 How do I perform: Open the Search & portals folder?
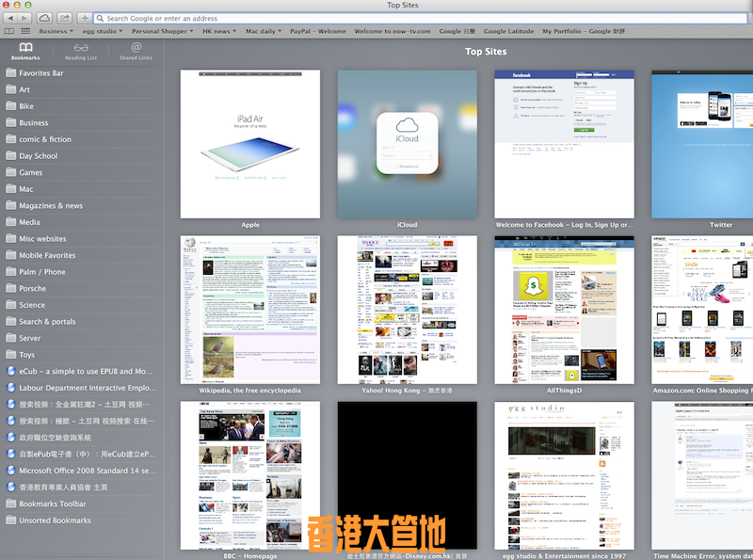click(82, 321)
